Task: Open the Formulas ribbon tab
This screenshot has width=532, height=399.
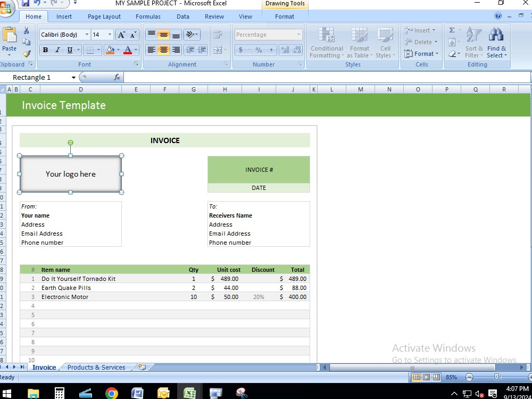Action: (148, 16)
